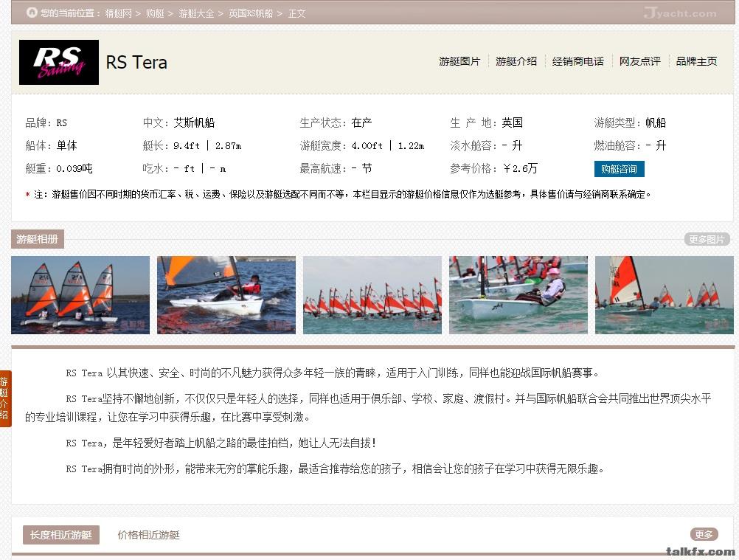Viewport: 739px width, 560px height.
Task: Click the RS Sailing logo
Action: 59,62
